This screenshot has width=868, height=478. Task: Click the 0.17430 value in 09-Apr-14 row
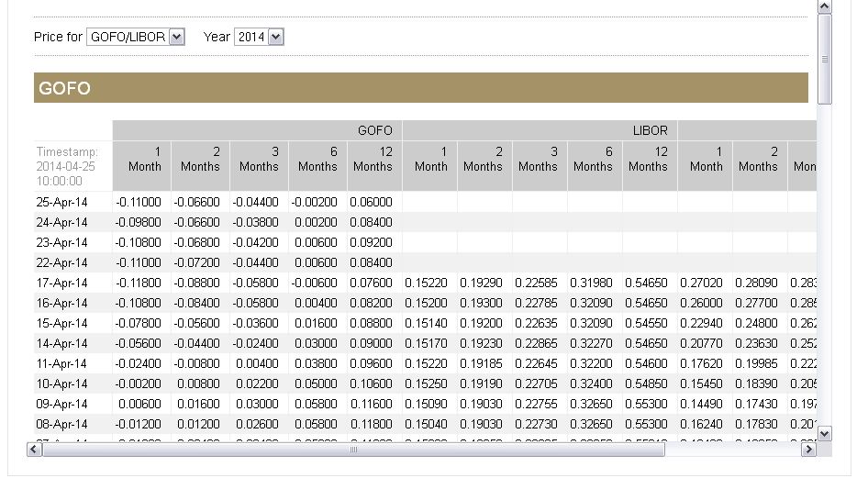tap(756, 404)
